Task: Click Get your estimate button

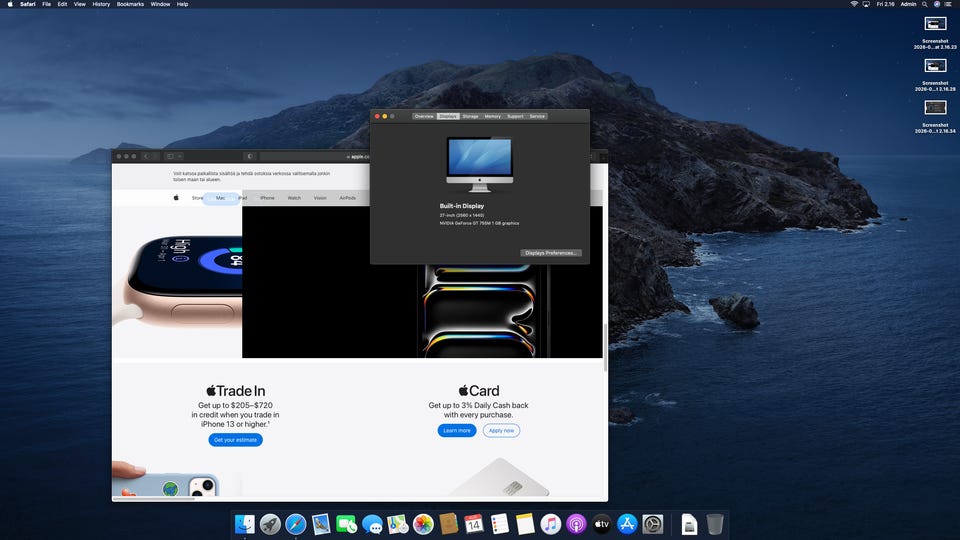Action: pyautogui.click(x=235, y=440)
